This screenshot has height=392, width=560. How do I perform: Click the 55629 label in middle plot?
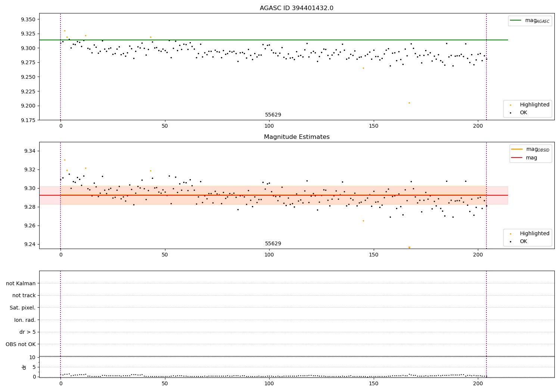pos(273,244)
